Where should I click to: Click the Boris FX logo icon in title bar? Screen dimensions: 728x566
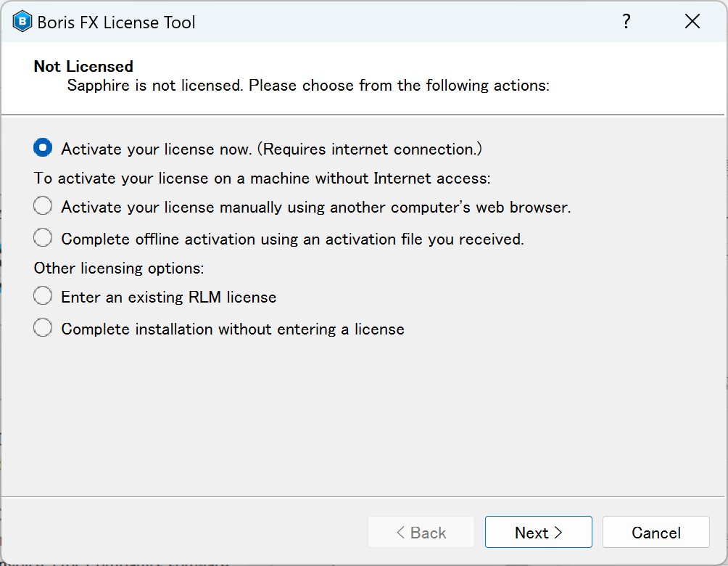(22, 22)
